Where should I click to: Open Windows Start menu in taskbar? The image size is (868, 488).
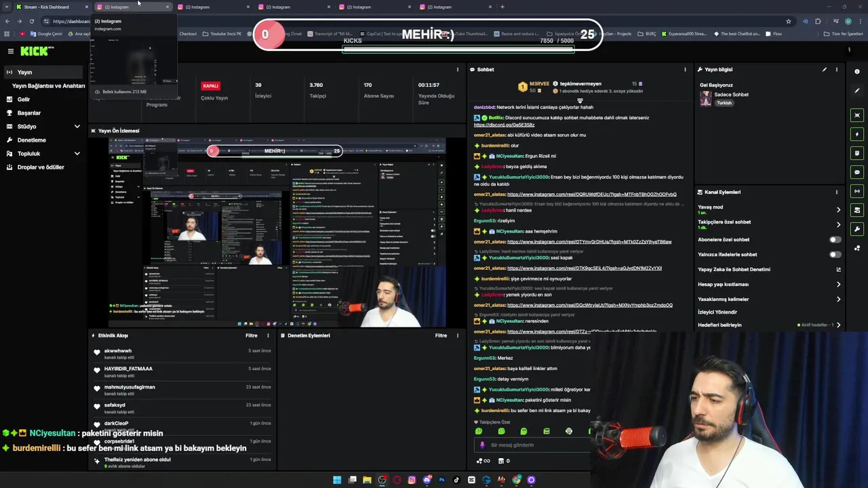click(337, 480)
